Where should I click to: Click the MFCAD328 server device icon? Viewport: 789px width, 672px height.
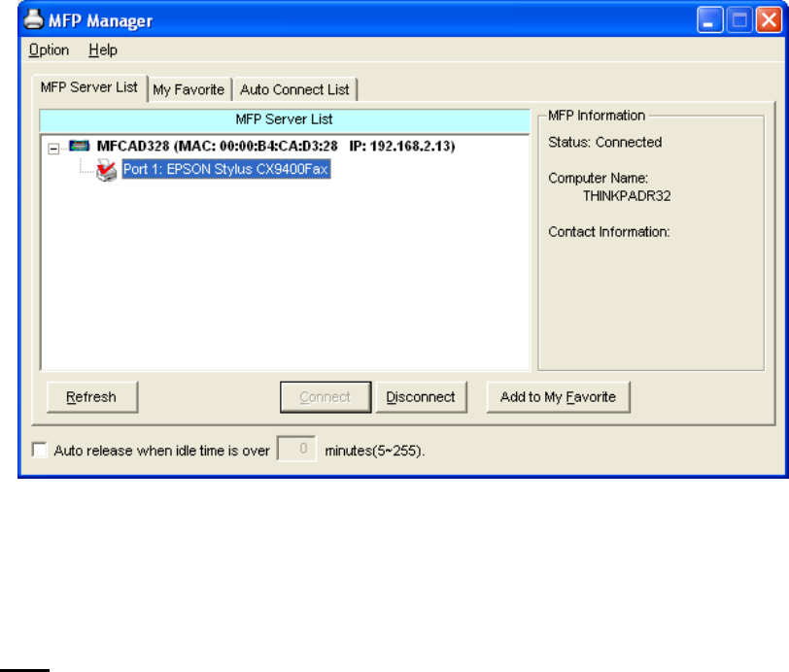coord(79,146)
